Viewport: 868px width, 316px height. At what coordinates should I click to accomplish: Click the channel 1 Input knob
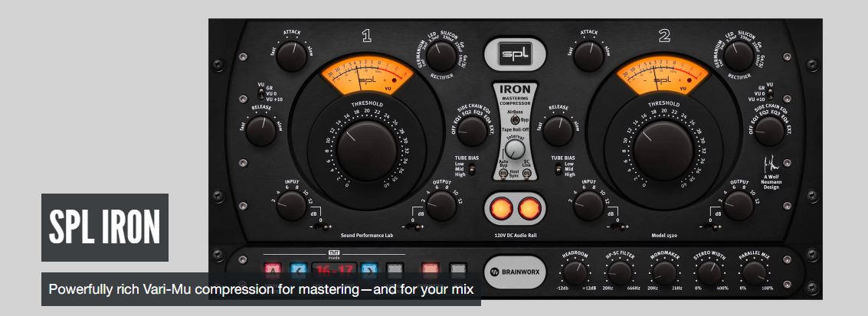(x=291, y=206)
